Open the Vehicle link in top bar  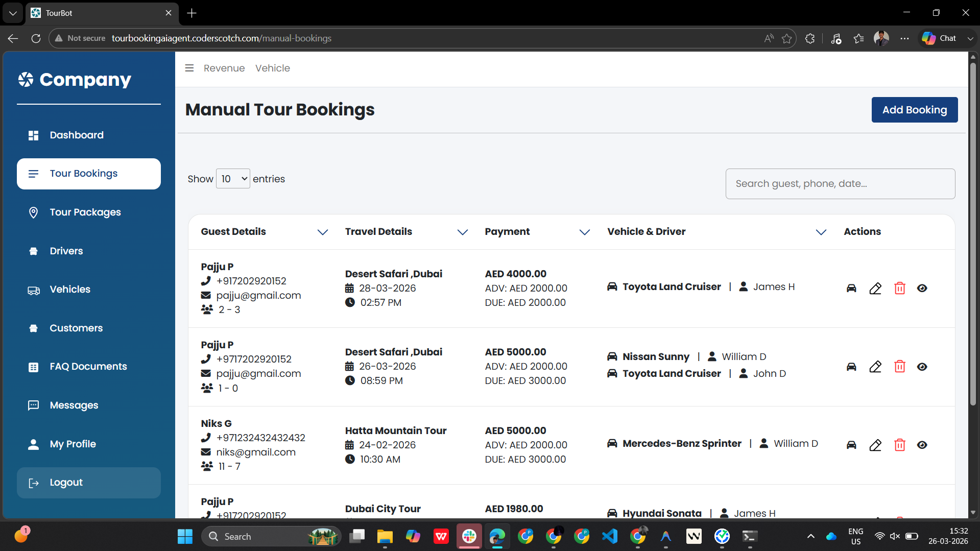point(273,68)
